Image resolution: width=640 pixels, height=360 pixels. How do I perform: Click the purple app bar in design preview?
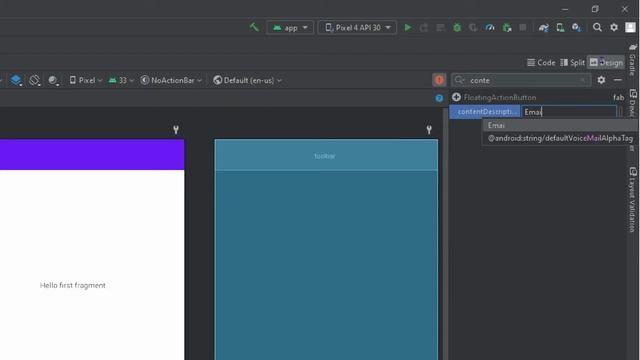point(92,155)
